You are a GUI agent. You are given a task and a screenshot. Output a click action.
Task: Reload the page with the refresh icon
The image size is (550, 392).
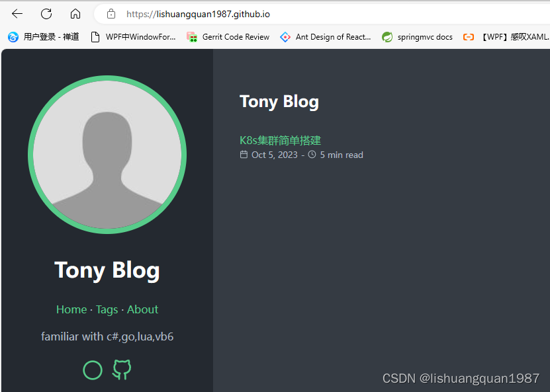46,14
